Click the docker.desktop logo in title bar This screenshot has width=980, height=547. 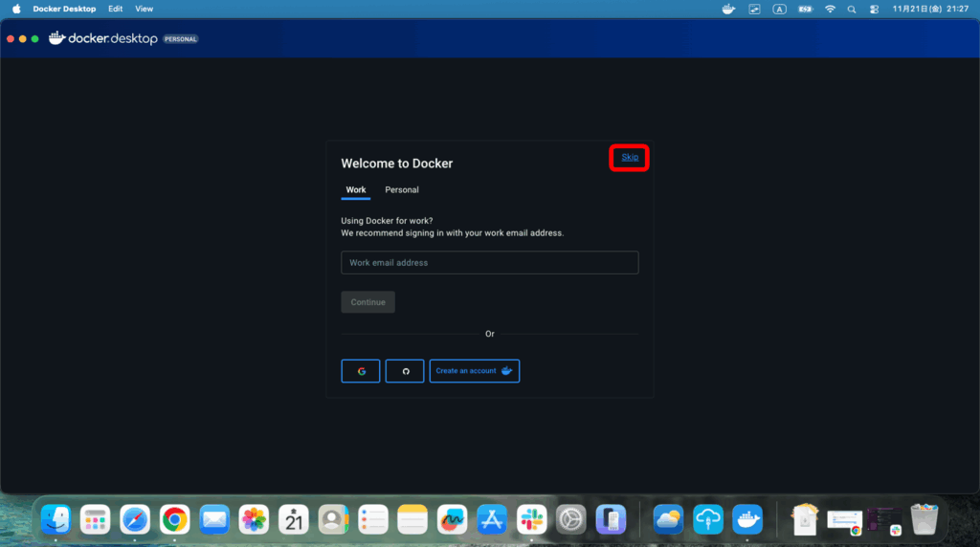pyautogui.click(x=103, y=38)
